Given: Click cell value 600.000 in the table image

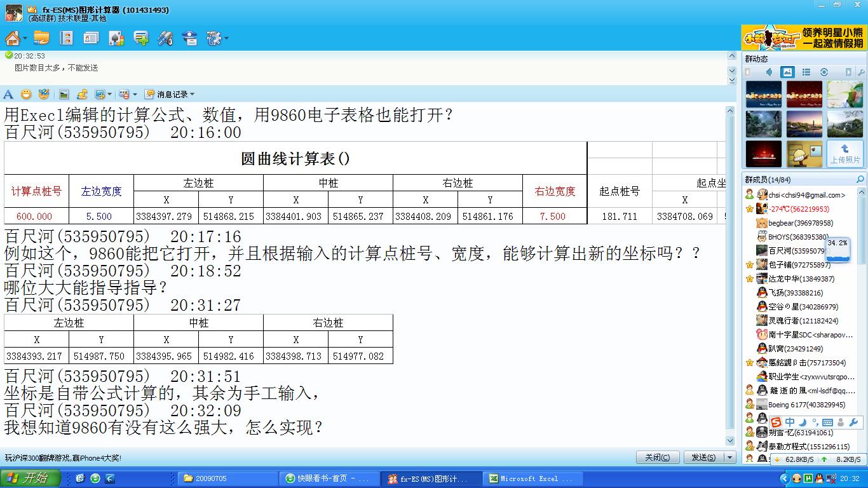Looking at the screenshot, I should [x=35, y=216].
